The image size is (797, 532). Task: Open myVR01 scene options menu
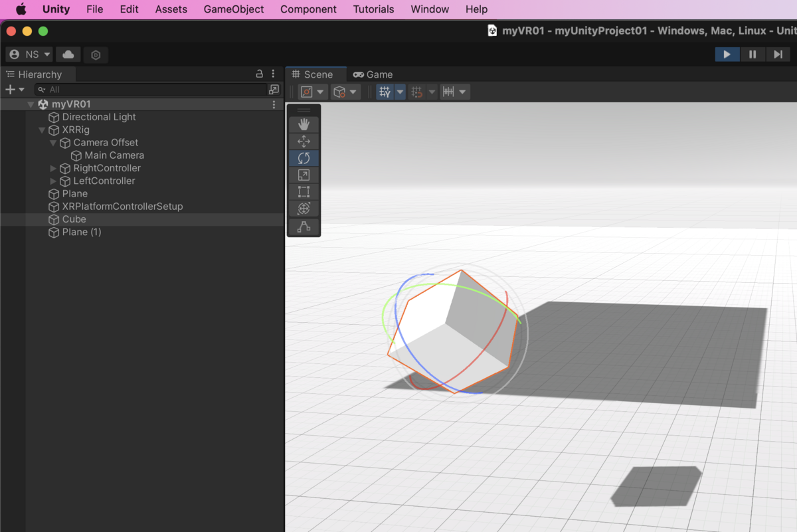[274, 104]
